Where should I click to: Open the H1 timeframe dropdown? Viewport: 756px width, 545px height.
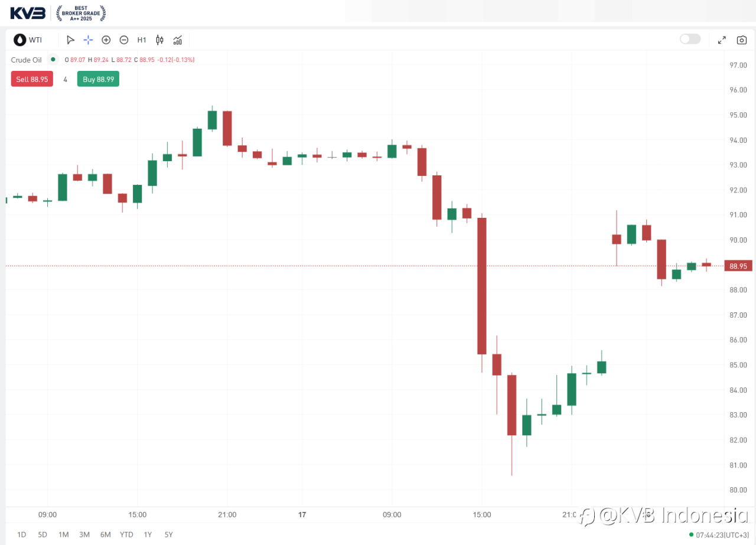tap(142, 40)
